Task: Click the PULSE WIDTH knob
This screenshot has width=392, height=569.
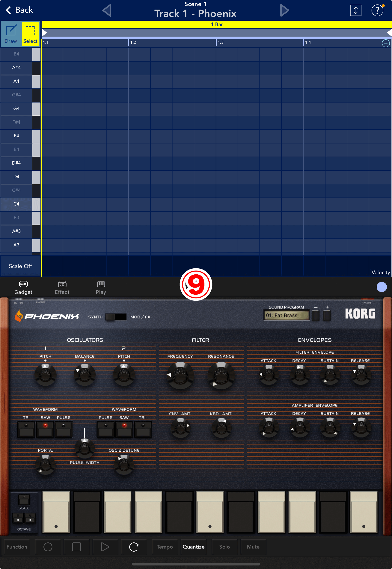Action: pos(85,448)
